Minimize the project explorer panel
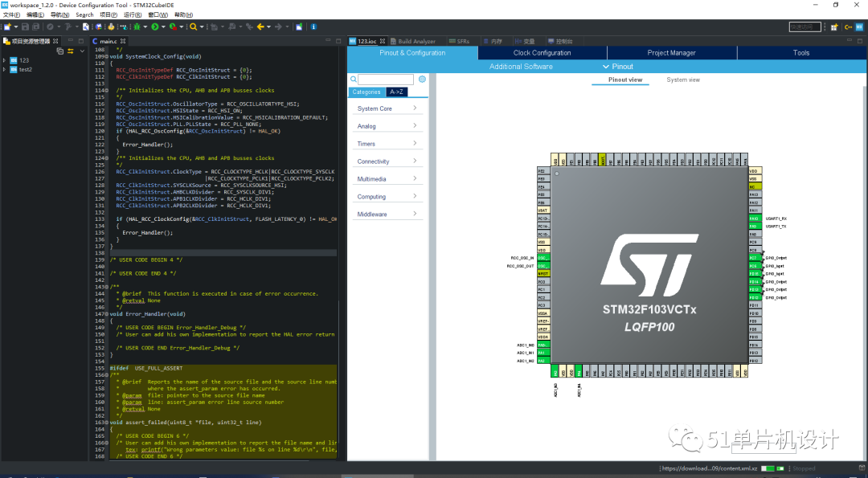 click(70, 41)
